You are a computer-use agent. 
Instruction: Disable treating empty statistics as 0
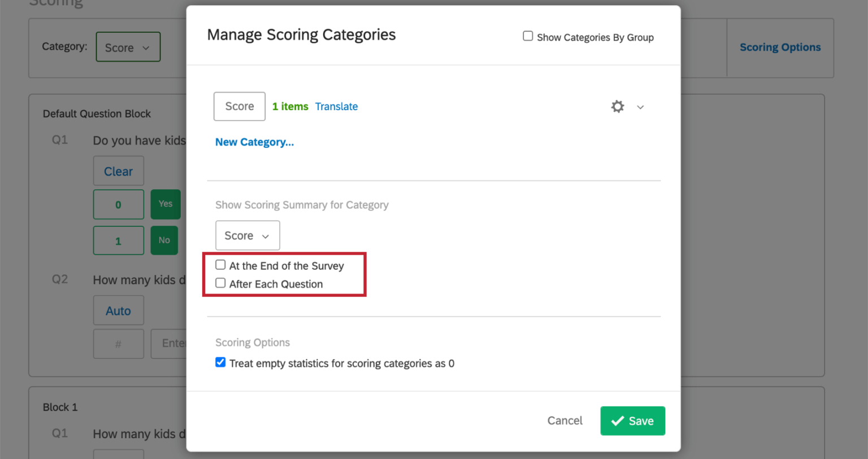pos(220,362)
